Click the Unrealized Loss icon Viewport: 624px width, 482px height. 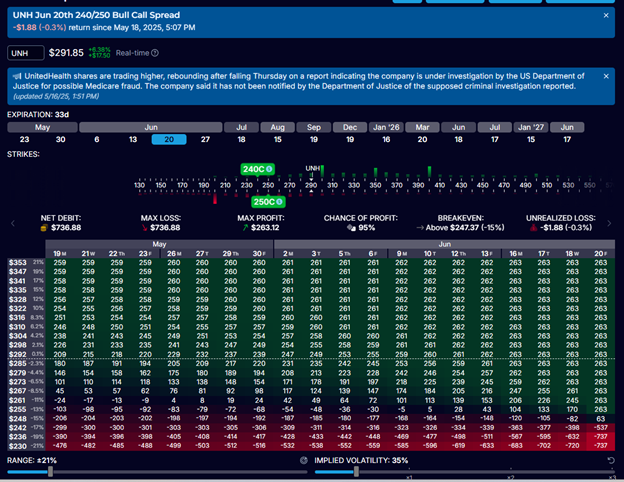tap(533, 228)
